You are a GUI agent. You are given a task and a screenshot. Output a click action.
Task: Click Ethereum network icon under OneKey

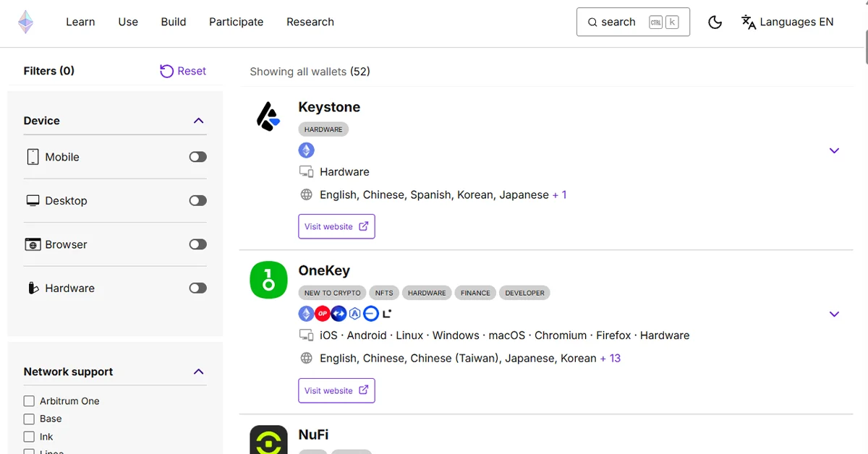click(307, 314)
